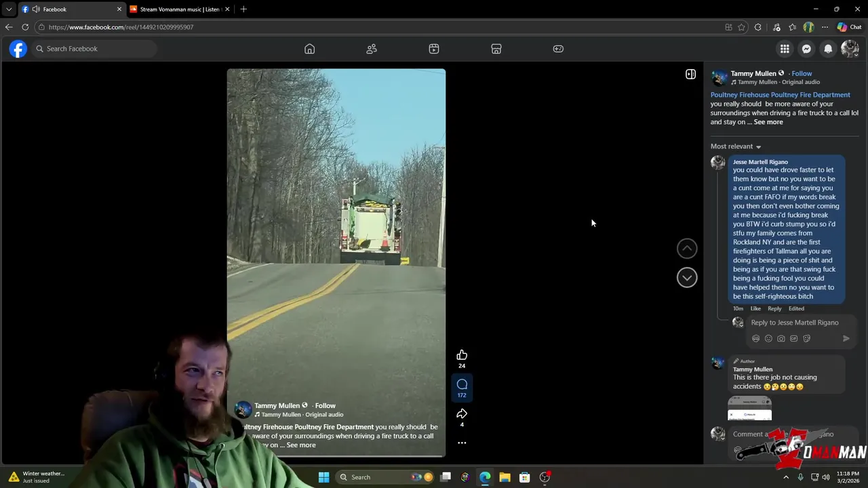Image resolution: width=868 pixels, height=488 pixels.
Task: Refresh the page in the browser toolbar
Action: click(x=25, y=27)
